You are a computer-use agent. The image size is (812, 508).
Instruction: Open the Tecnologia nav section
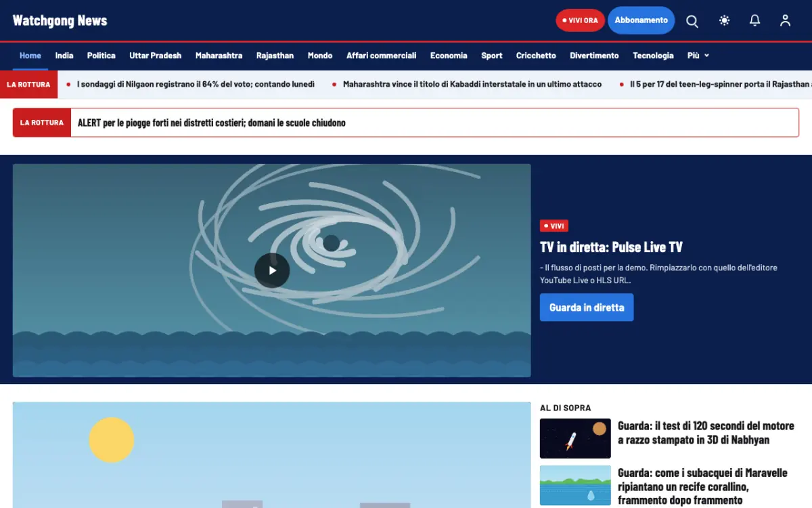click(653, 56)
